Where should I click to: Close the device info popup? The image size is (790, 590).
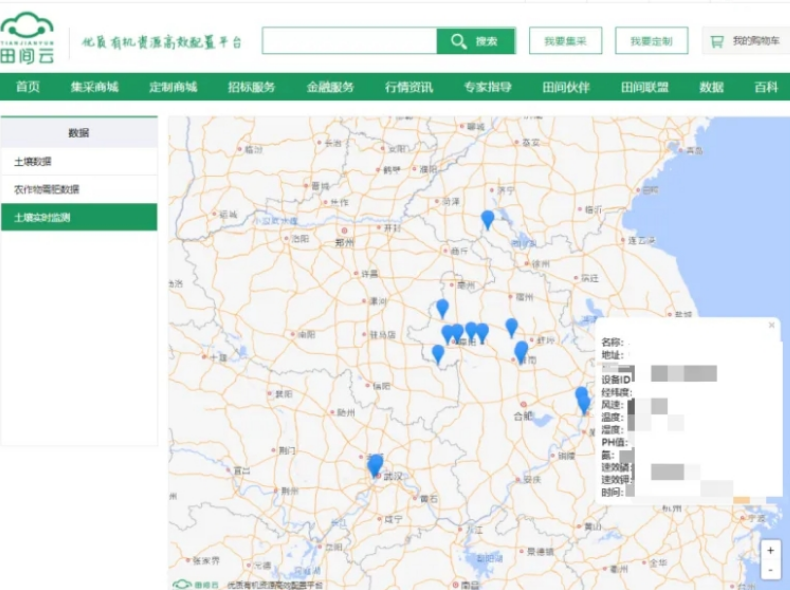(x=771, y=325)
